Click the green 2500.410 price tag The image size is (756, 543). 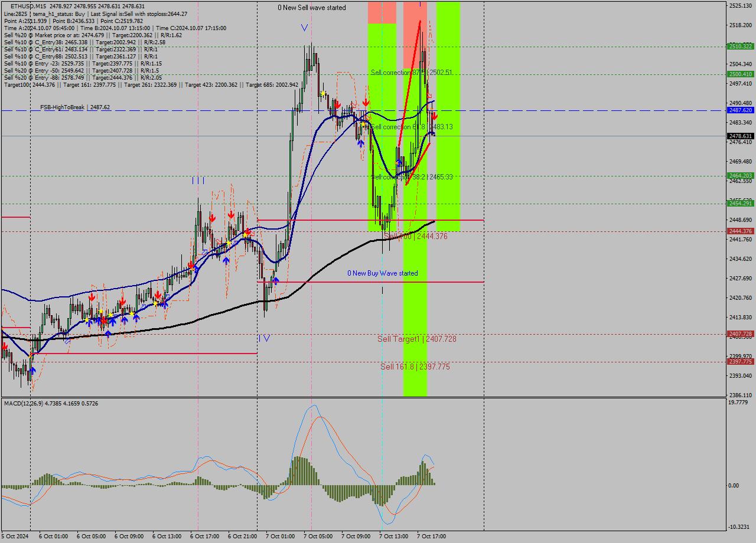(740, 74)
